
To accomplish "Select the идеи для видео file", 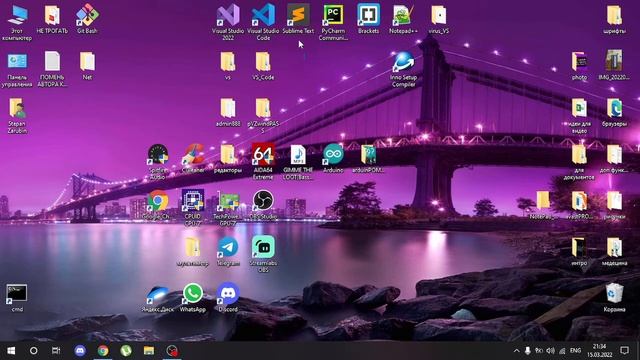I will click(579, 109).
